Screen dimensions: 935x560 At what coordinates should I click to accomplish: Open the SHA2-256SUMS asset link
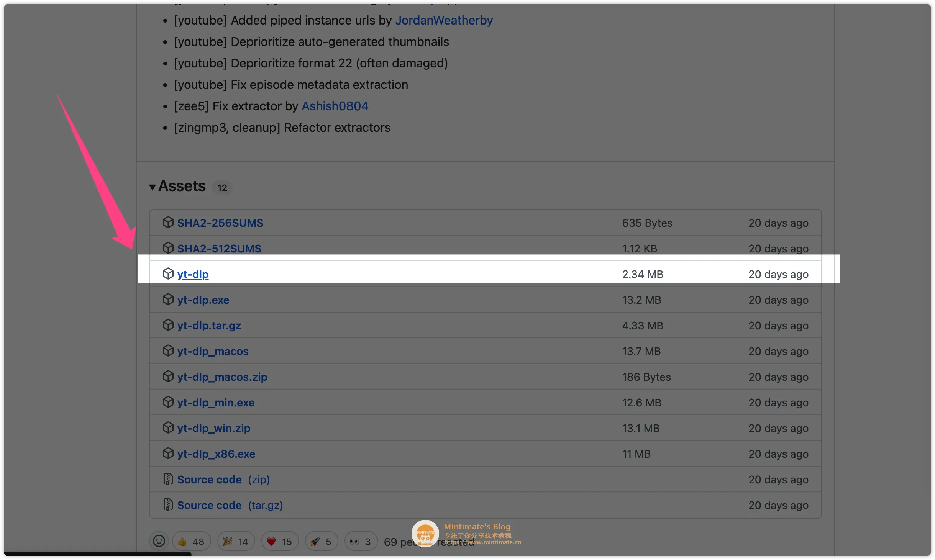pyautogui.click(x=220, y=223)
